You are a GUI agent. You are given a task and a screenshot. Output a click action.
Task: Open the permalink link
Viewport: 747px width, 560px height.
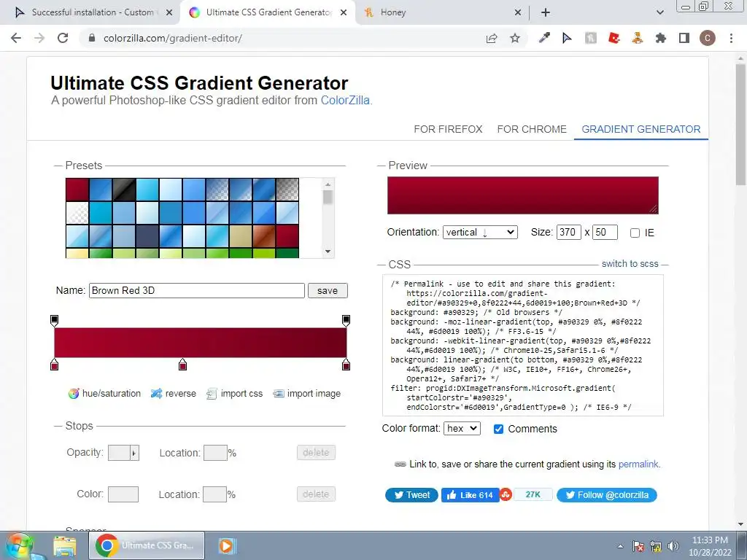638,464
